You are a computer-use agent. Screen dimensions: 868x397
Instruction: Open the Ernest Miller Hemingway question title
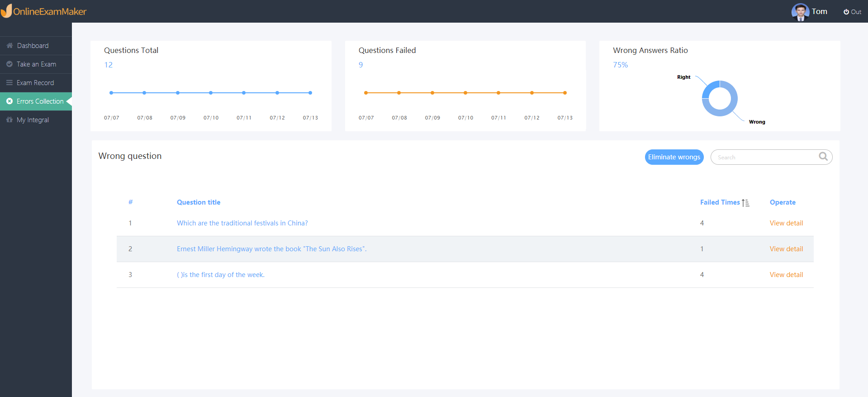click(x=271, y=249)
